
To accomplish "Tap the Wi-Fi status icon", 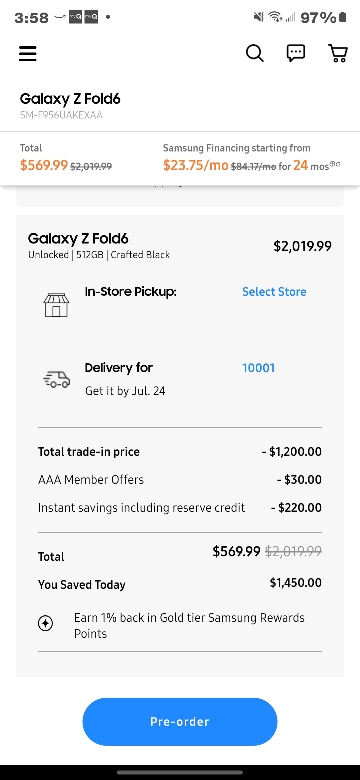I will click(274, 18).
